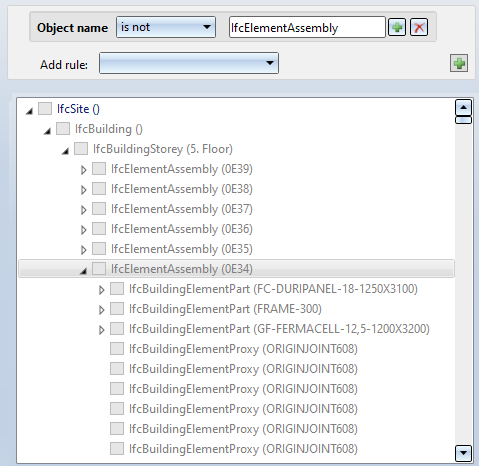Viewport: 479px width, 466px height.
Task: Expand the IfcElementAssembly (0E35) node
Action: point(83,250)
